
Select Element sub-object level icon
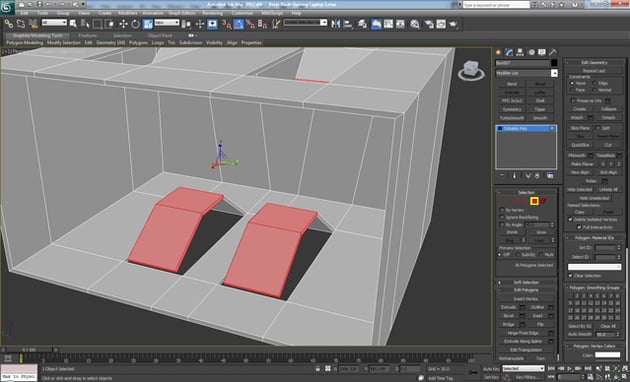pos(543,201)
